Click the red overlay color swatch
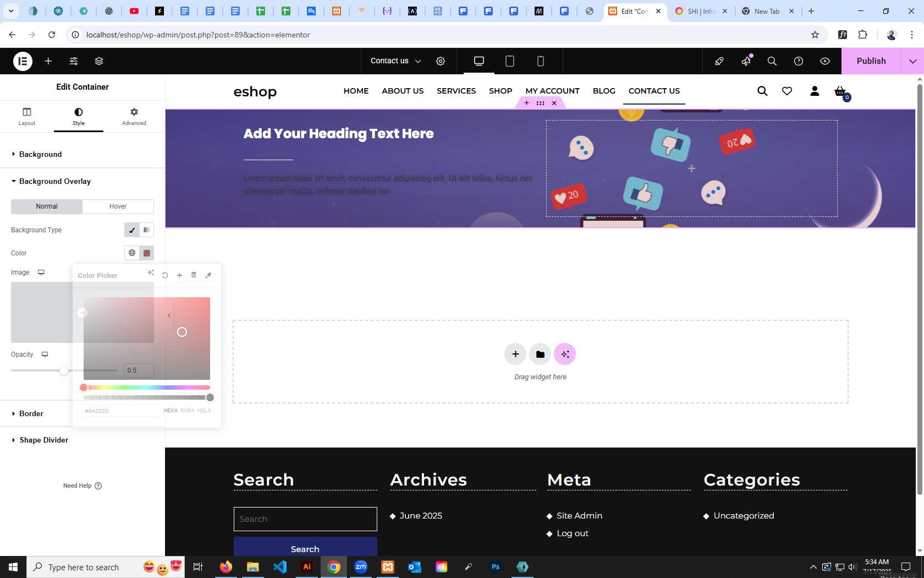Image resolution: width=924 pixels, height=578 pixels. 147,253
